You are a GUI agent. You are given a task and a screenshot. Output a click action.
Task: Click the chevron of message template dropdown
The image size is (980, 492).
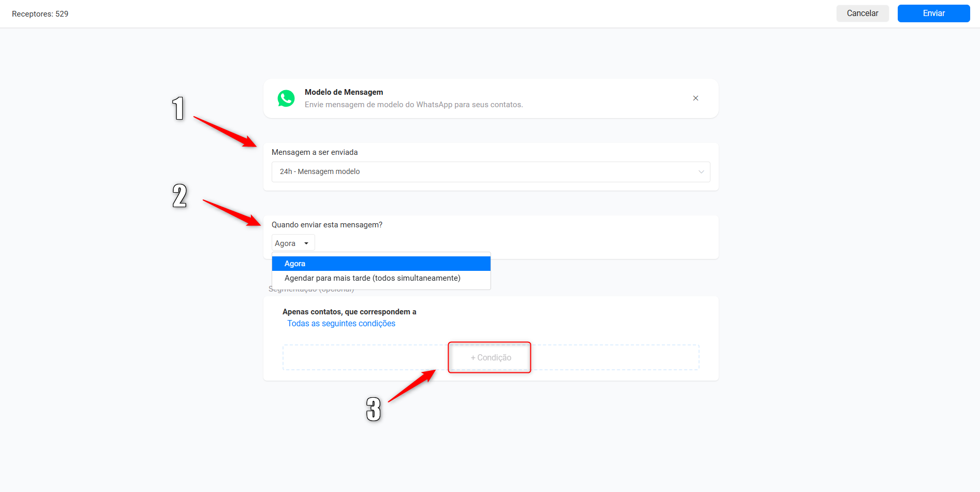tap(701, 172)
